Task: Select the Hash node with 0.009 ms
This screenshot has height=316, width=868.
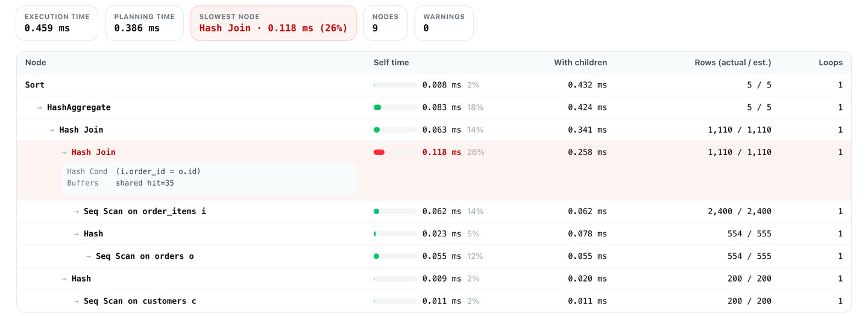Action: tap(434, 278)
